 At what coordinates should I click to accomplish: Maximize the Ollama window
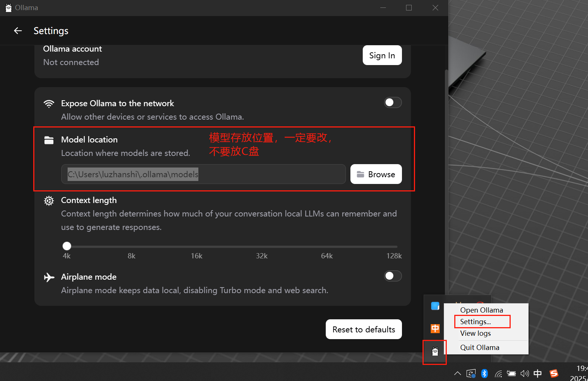click(409, 8)
